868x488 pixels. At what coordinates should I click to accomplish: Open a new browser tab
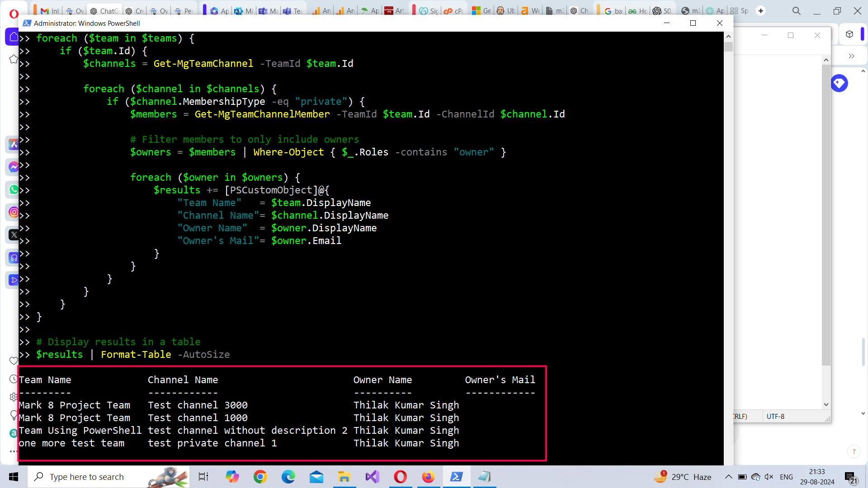tap(761, 11)
